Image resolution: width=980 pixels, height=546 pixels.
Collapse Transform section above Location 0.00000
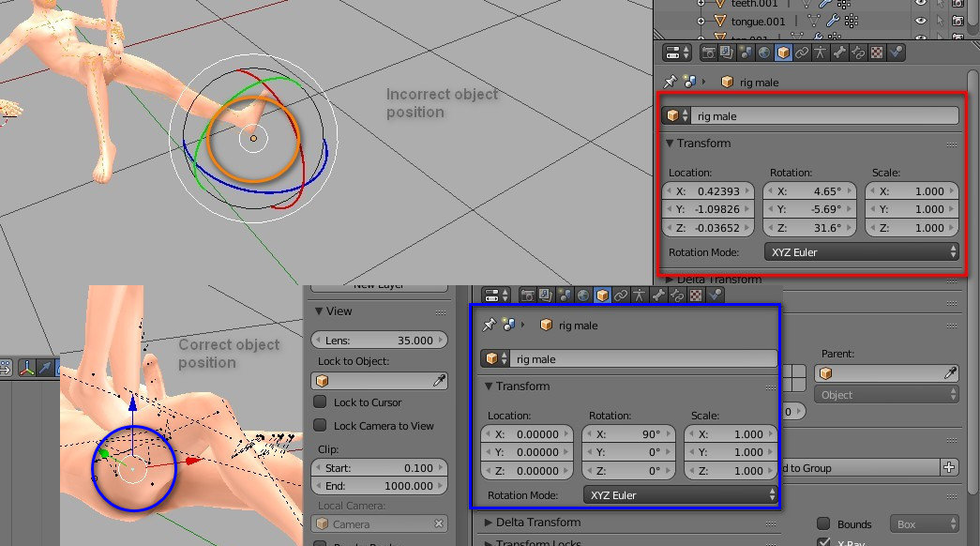pos(489,386)
